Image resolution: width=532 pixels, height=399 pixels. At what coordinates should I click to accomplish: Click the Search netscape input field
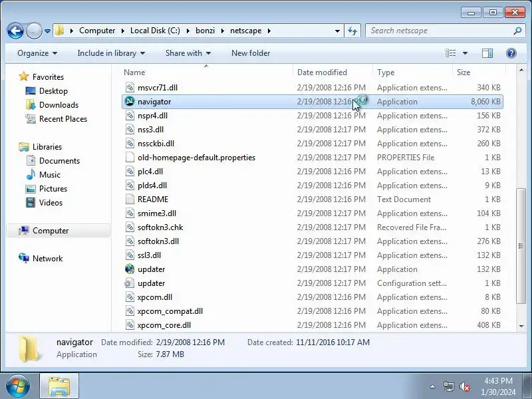click(440, 31)
